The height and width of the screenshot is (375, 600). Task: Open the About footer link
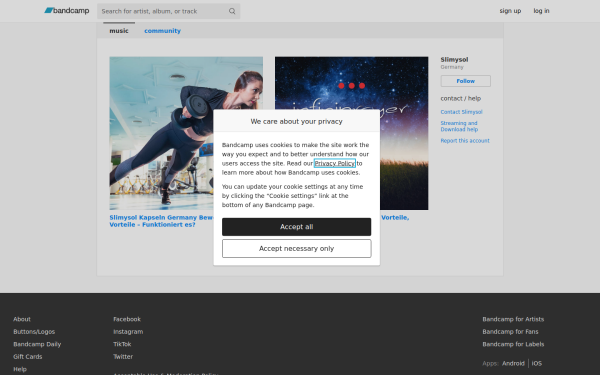[22, 319]
